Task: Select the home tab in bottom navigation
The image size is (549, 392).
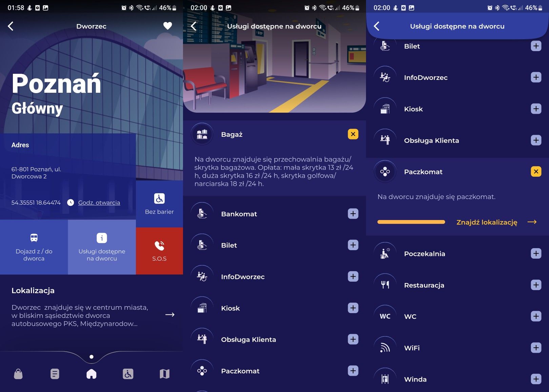Action: click(x=91, y=374)
